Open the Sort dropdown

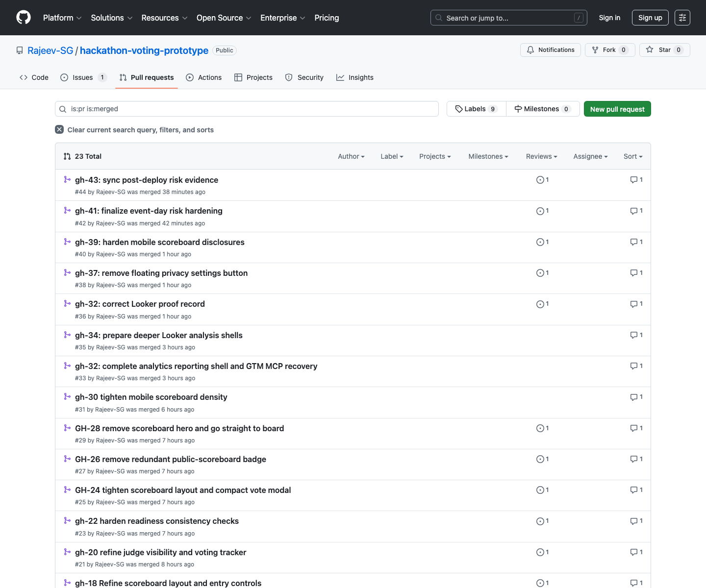click(x=633, y=156)
